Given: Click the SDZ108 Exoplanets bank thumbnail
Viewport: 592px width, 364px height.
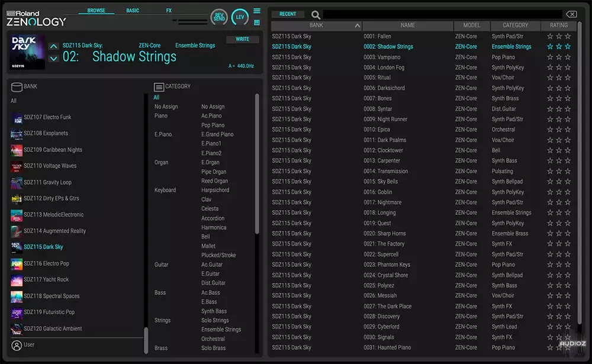Looking at the screenshot, I should click(17, 134).
